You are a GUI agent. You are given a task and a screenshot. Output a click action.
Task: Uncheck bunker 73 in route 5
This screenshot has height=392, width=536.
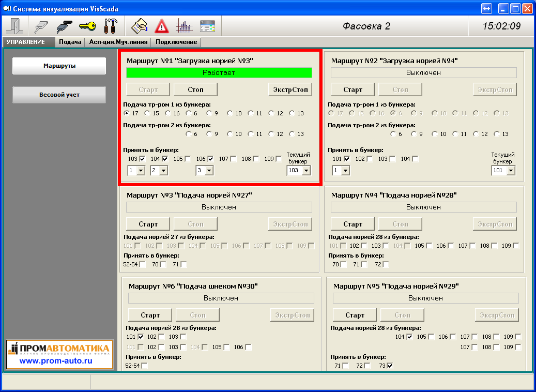390,366
